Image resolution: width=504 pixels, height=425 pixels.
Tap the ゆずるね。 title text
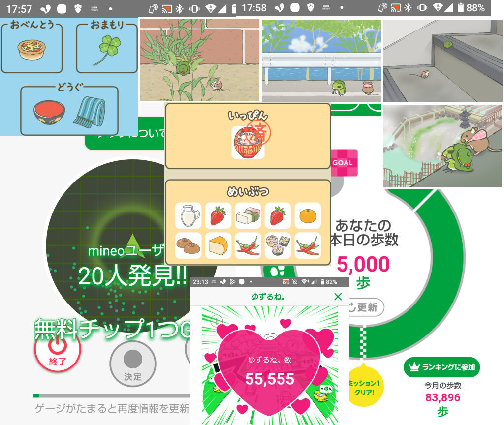click(x=268, y=297)
